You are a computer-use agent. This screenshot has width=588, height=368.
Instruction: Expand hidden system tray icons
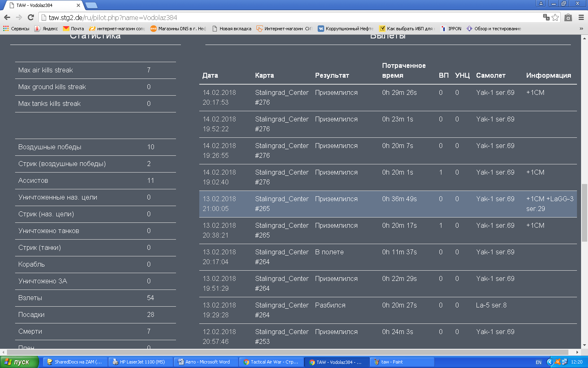tap(550, 362)
